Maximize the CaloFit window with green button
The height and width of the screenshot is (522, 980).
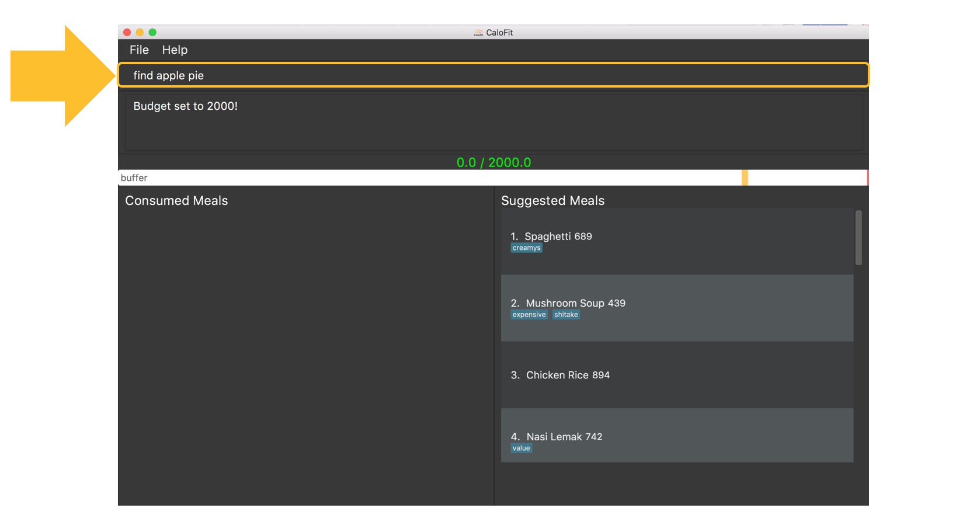tap(152, 32)
